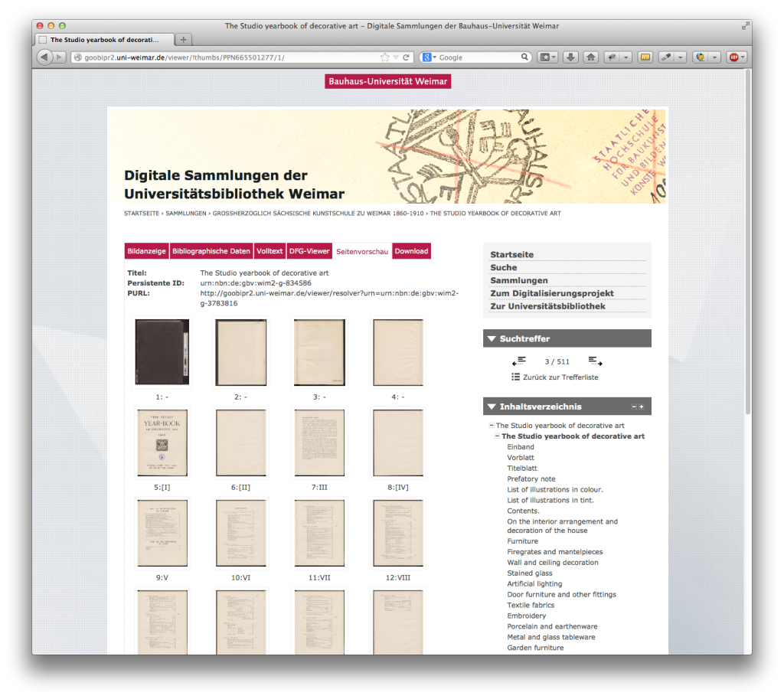
Task: Click the site identity globe in the URL bar
Action: click(x=78, y=57)
